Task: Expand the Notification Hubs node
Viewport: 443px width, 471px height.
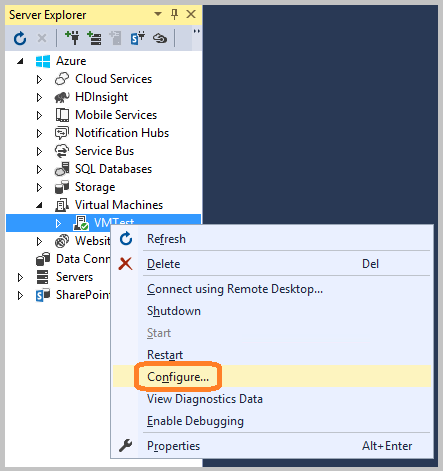Action: (x=39, y=133)
